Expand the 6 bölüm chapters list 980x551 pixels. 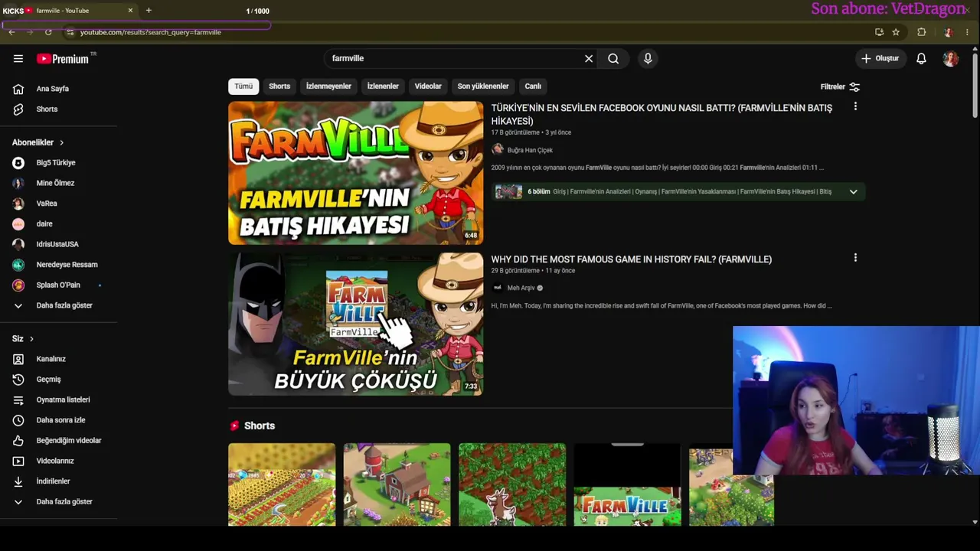[853, 192]
